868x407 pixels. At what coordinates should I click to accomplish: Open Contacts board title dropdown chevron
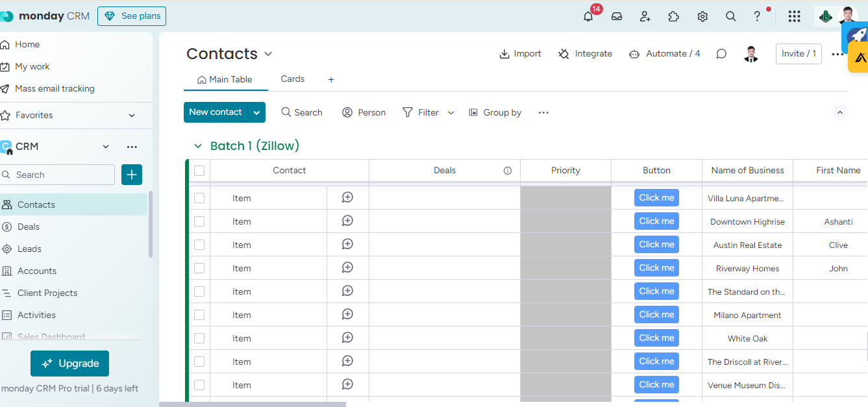tap(268, 54)
